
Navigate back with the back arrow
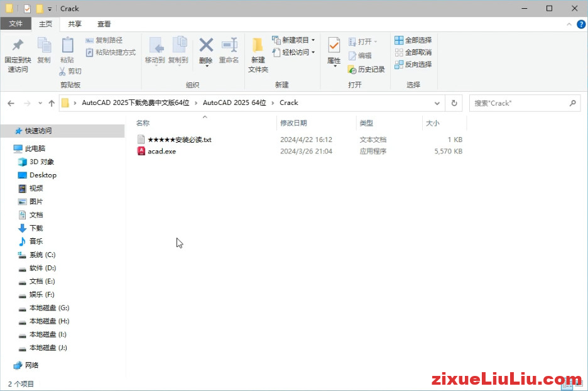[11, 102]
